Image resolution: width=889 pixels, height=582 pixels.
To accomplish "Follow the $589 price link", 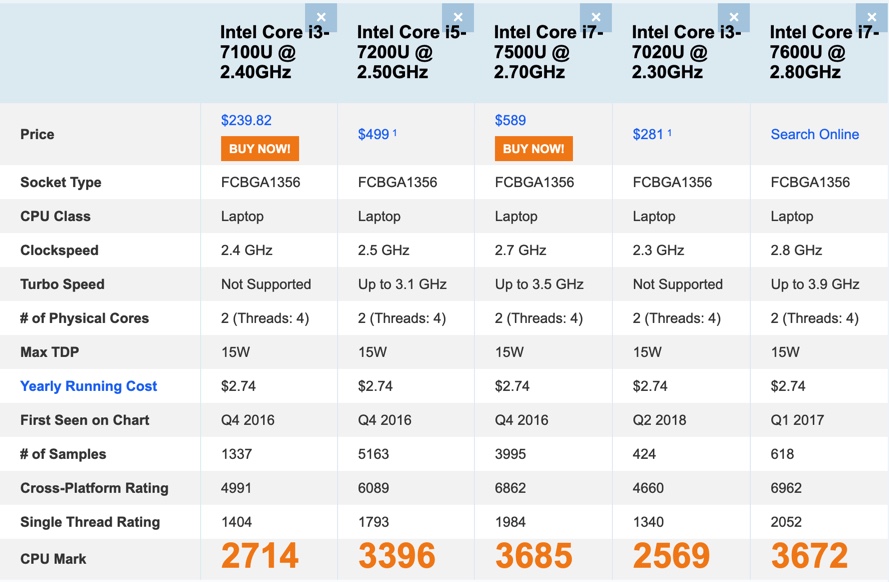I will [510, 120].
